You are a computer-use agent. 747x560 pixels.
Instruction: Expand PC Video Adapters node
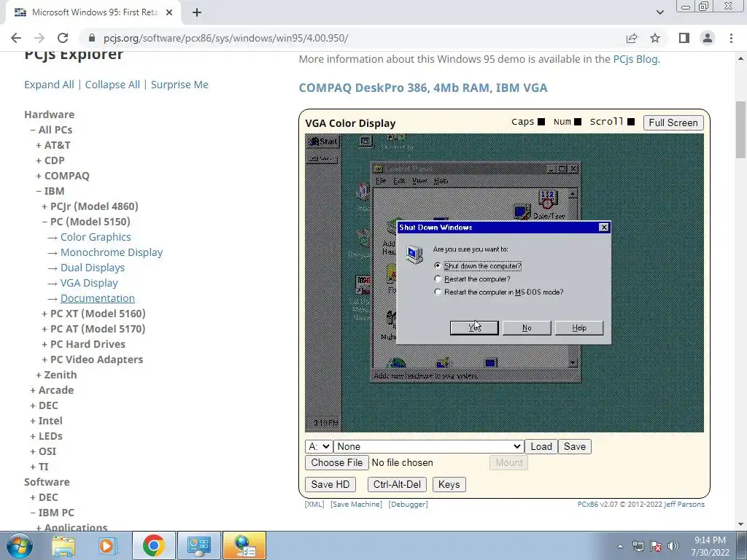tap(92, 359)
